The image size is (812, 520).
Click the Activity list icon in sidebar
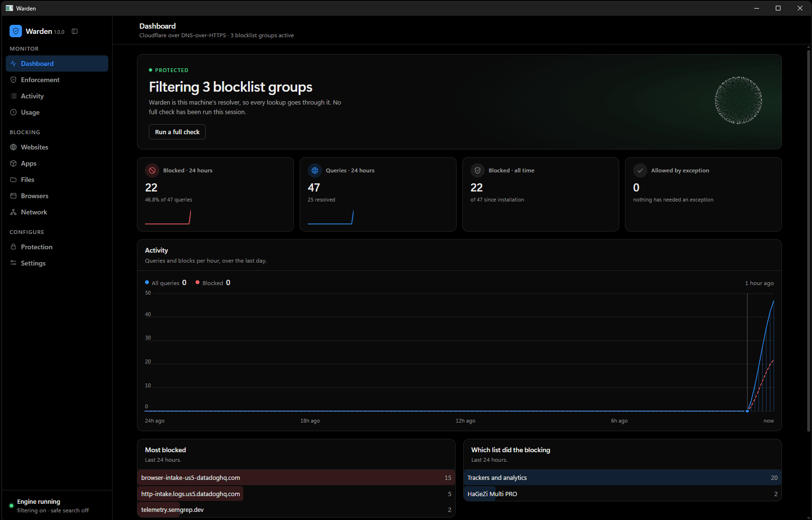click(x=13, y=96)
